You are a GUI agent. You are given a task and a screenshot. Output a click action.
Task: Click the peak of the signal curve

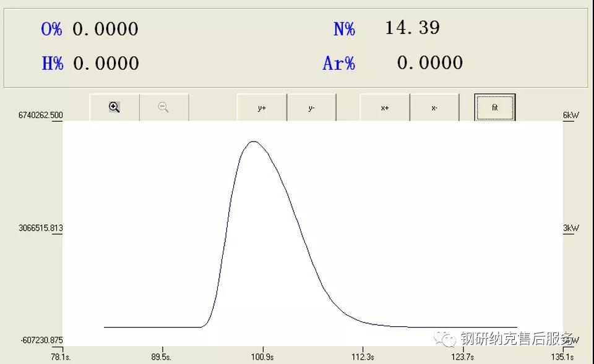click(x=253, y=142)
